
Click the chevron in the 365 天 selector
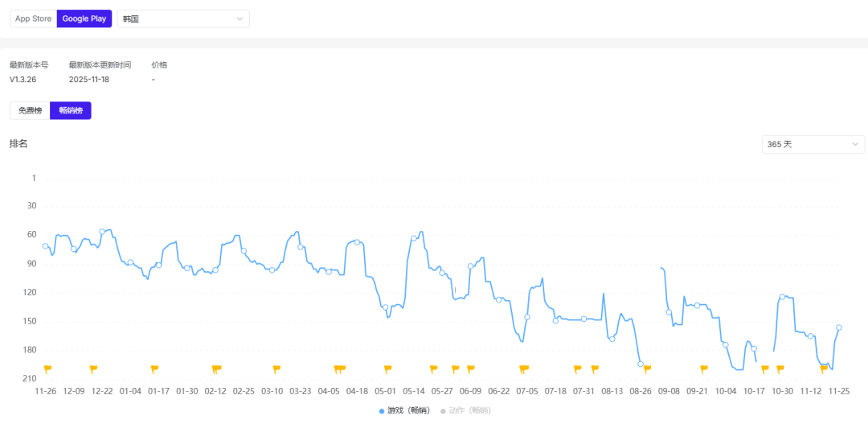click(x=854, y=144)
